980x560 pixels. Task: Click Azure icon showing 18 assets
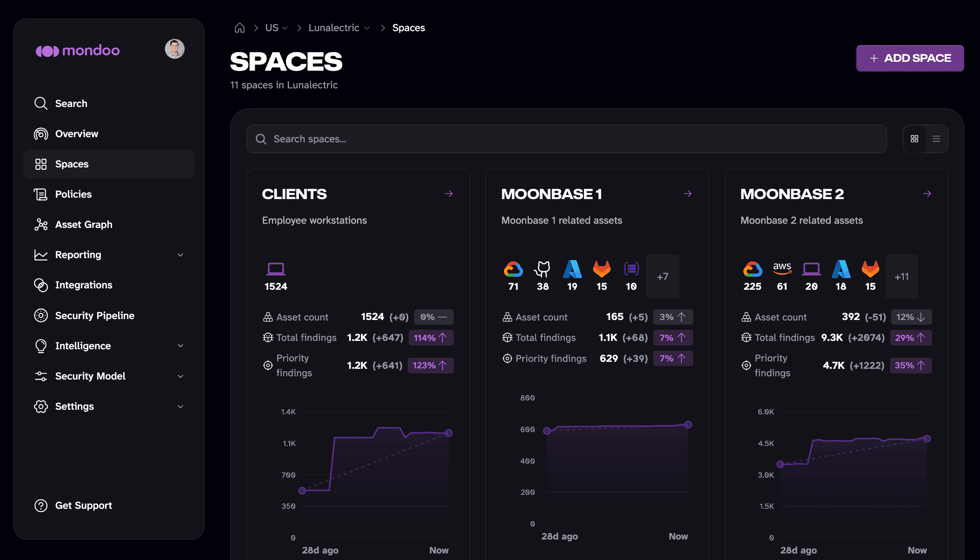[x=841, y=269]
